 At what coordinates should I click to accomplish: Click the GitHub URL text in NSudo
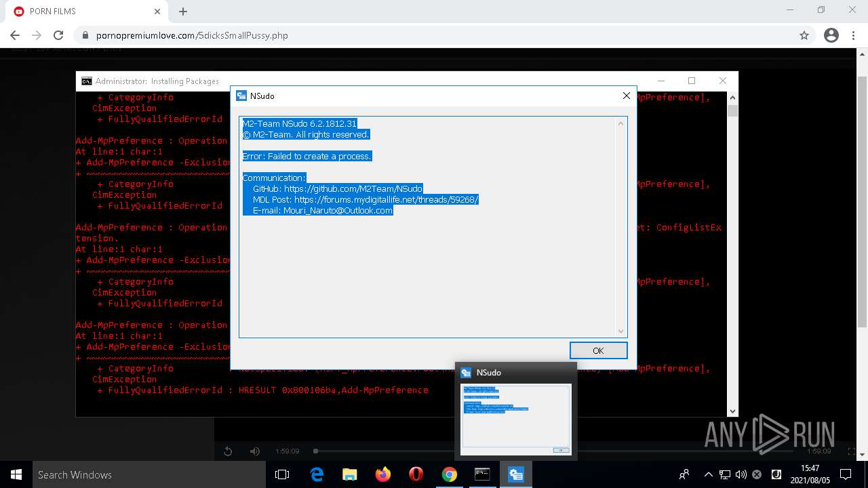[x=353, y=189]
